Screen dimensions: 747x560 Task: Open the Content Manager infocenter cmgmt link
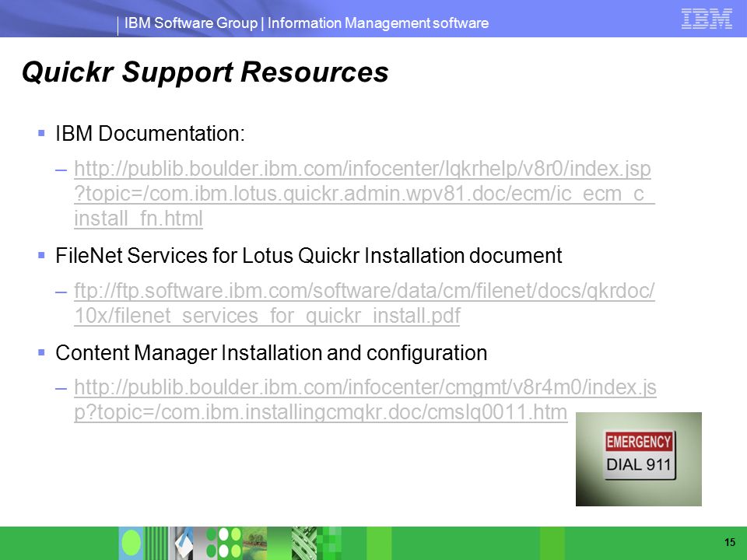point(366,400)
